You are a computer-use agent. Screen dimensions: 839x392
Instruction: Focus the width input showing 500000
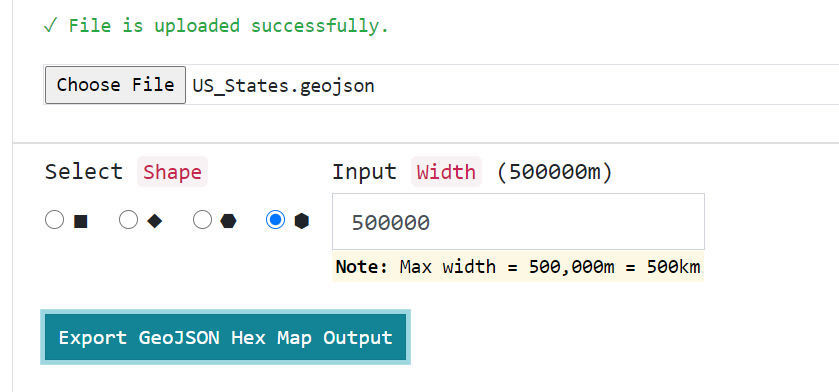click(x=518, y=221)
